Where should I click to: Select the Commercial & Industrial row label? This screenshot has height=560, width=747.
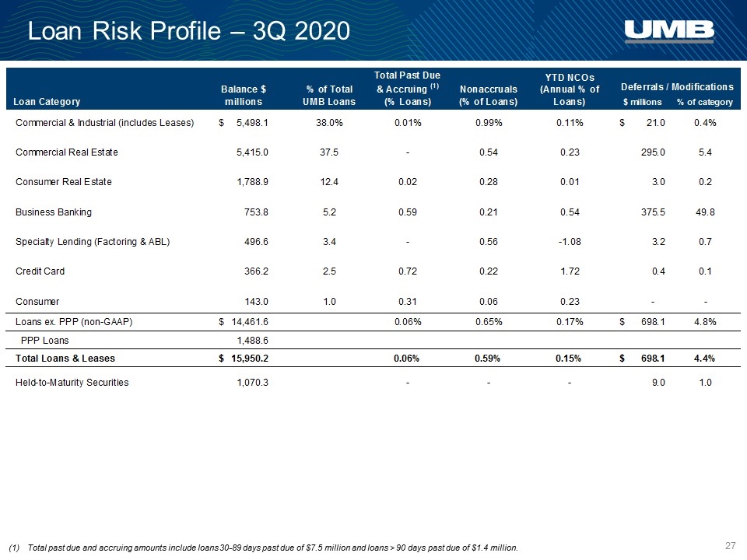105,123
